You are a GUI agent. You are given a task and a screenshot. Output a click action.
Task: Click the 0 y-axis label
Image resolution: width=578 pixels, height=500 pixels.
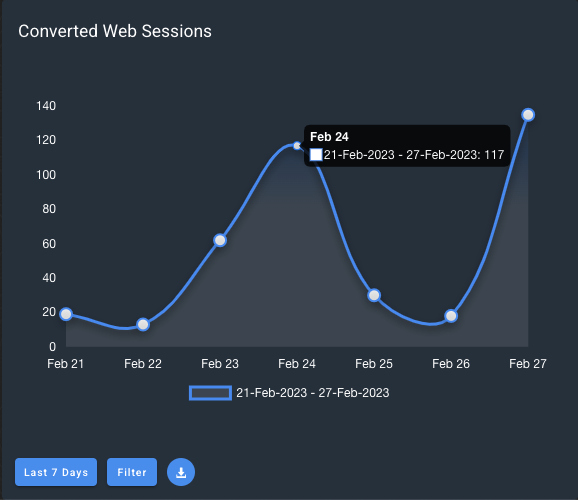pos(52,347)
